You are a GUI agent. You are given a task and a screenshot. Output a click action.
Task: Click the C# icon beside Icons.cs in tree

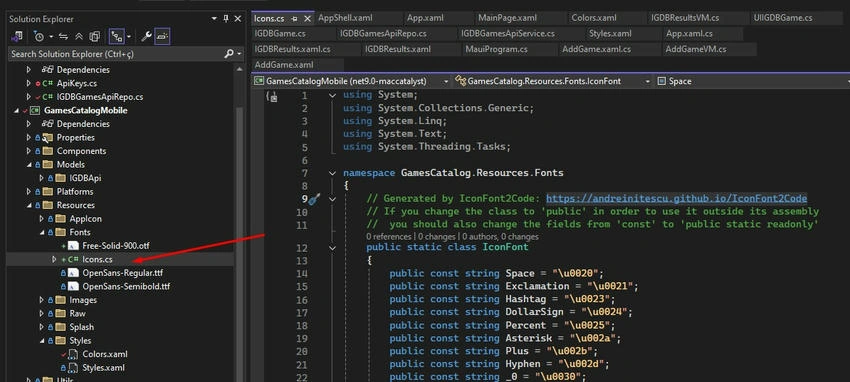pos(73,260)
